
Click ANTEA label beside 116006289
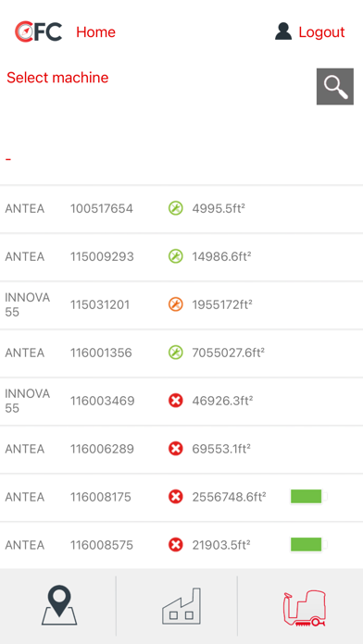click(x=25, y=449)
